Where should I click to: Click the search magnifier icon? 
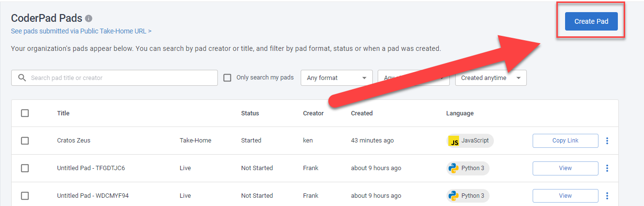point(22,78)
